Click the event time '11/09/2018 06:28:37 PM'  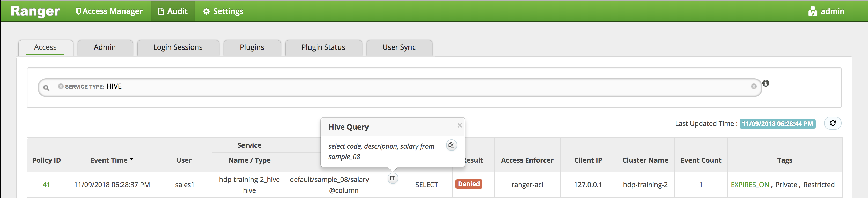tap(112, 185)
